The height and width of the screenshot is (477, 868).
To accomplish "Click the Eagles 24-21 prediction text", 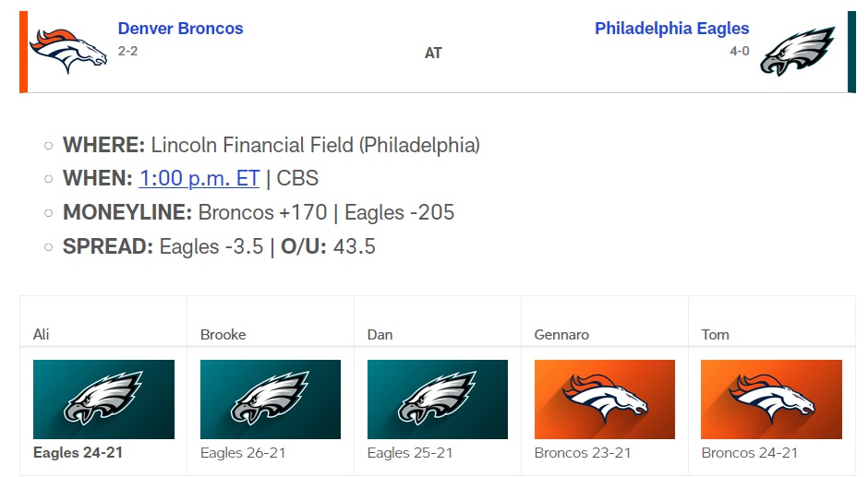I will click(x=78, y=452).
